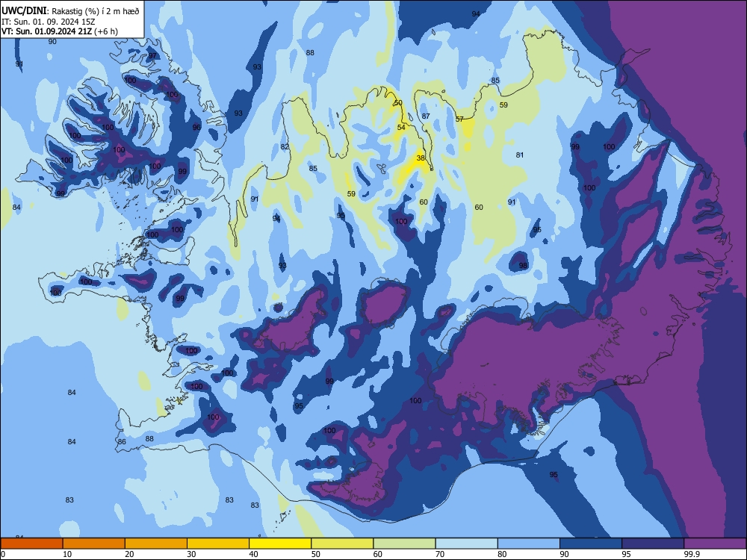Screen dimensions: 747x560
Task: Pick the 95–99.9 navy legend swatch
Action: point(653,544)
